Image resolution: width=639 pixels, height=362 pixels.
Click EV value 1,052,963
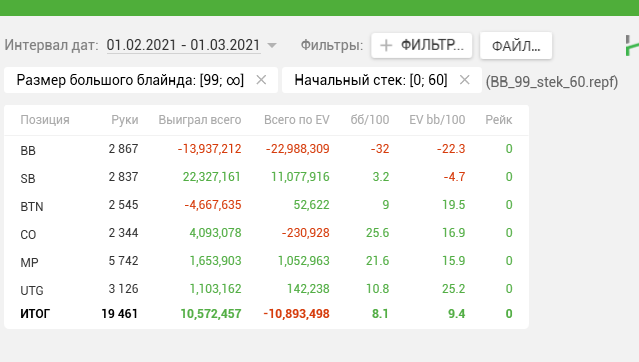click(304, 261)
